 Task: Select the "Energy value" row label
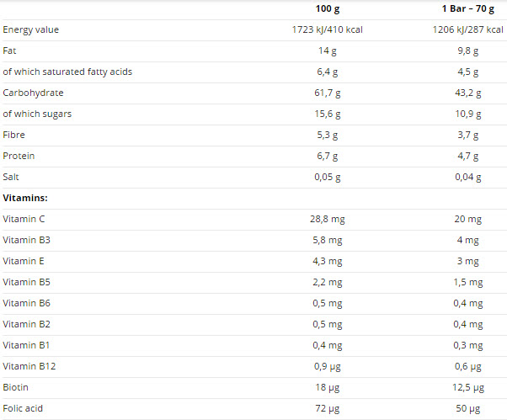(x=31, y=30)
